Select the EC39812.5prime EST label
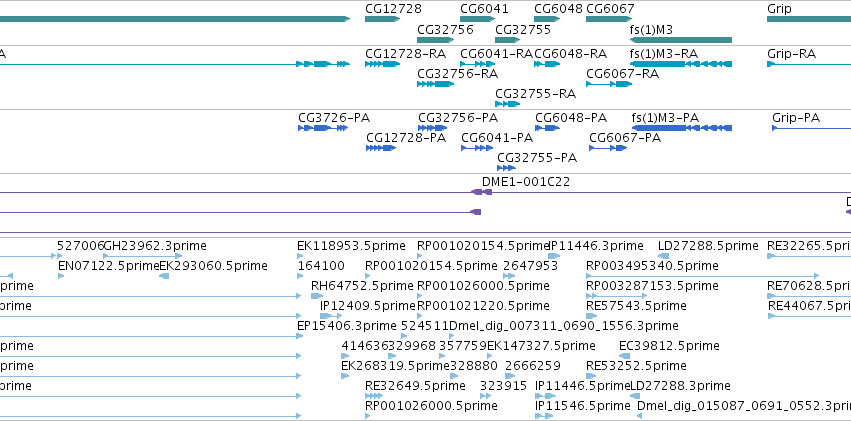Viewport: 851px width, 421px height. (x=669, y=346)
